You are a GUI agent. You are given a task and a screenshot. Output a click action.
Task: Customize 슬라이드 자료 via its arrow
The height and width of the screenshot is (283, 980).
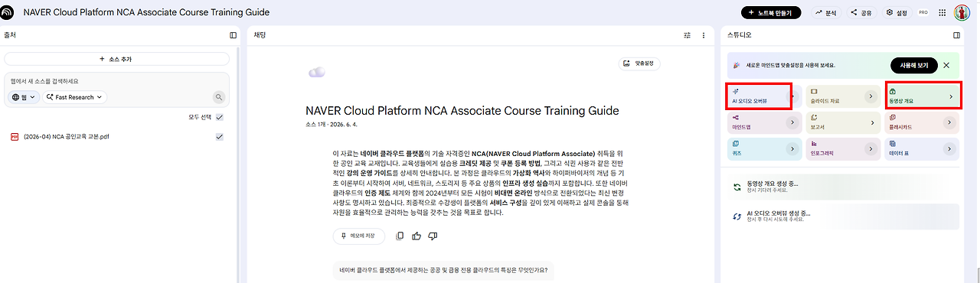[x=870, y=96]
